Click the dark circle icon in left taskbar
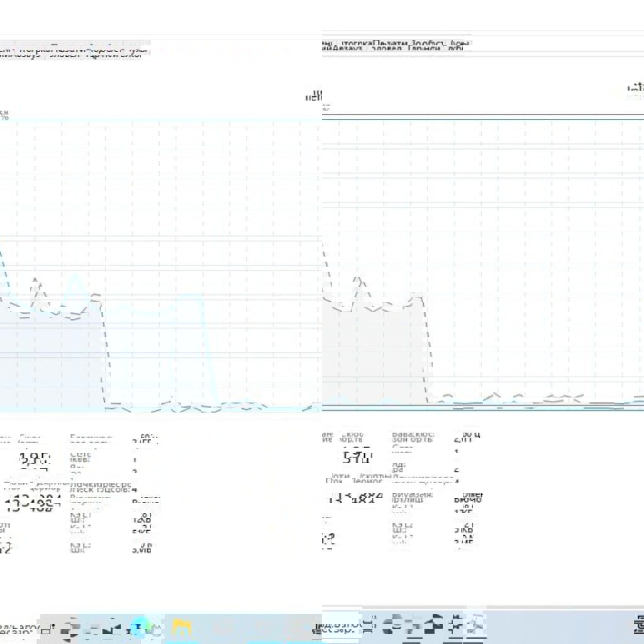 70,628
